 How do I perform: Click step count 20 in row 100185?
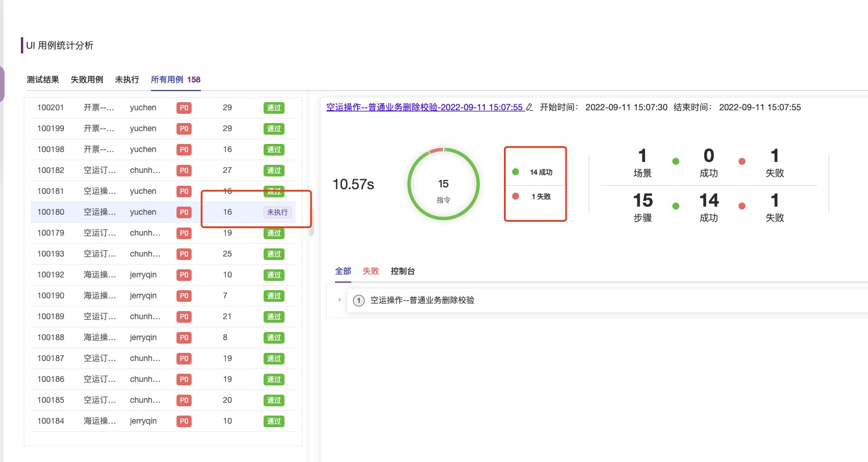coord(227,400)
